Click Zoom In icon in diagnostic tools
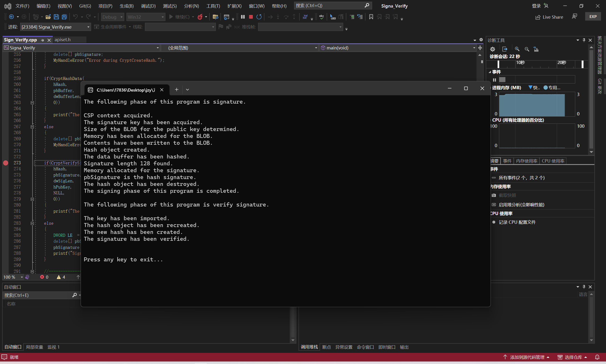 point(517,49)
